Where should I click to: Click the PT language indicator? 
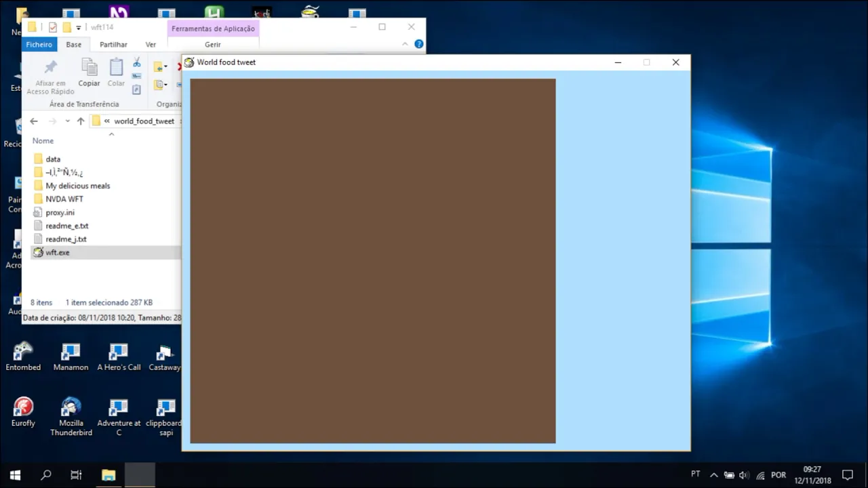tap(696, 474)
